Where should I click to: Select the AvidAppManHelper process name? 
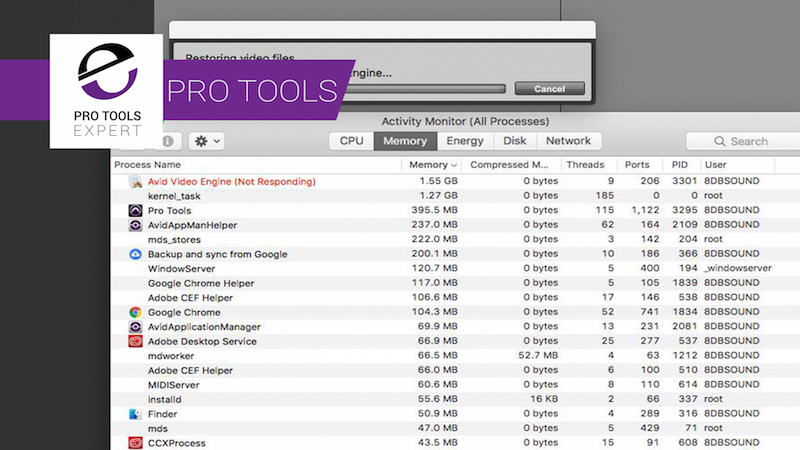(192, 225)
